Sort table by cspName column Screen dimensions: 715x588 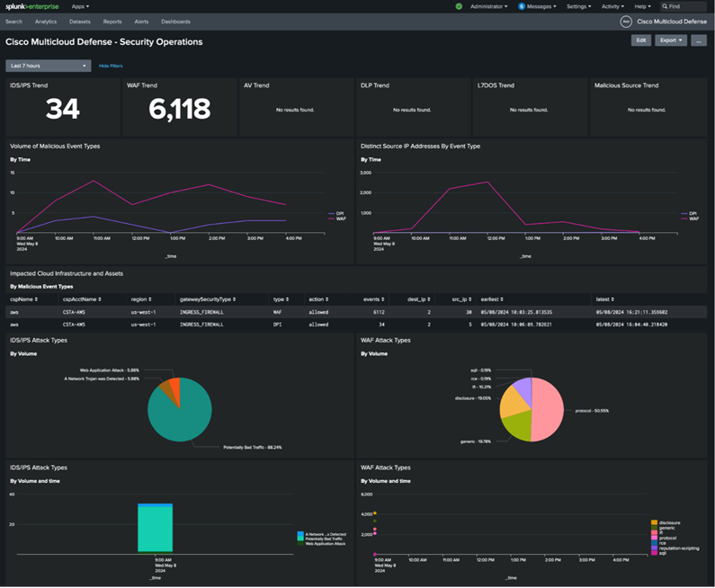(23, 299)
